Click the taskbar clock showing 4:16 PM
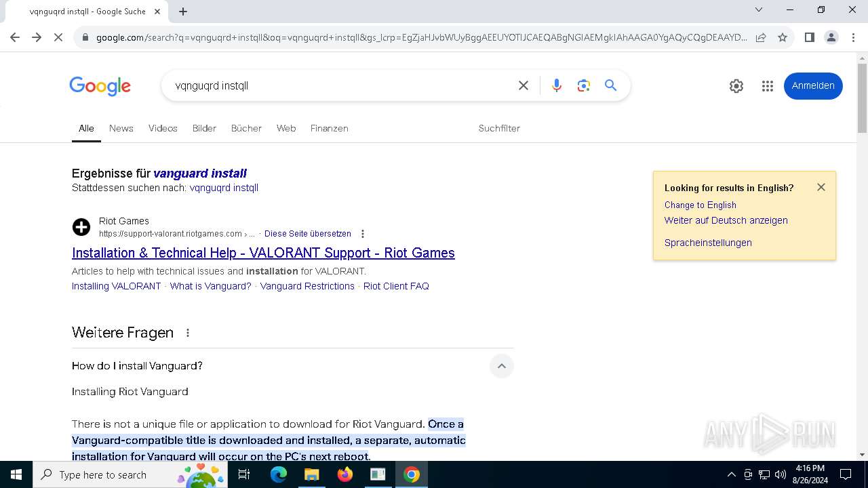The height and width of the screenshot is (488, 868). point(810,474)
